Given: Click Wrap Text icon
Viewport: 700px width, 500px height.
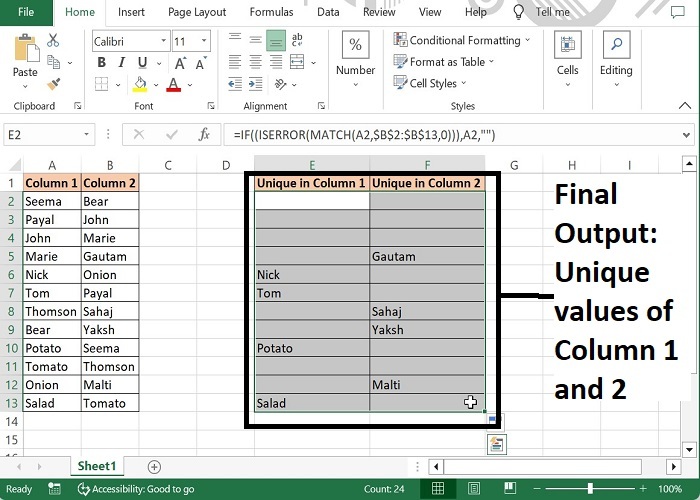Looking at the screenshot, I should pyautogui.click(x=297, y=40).
